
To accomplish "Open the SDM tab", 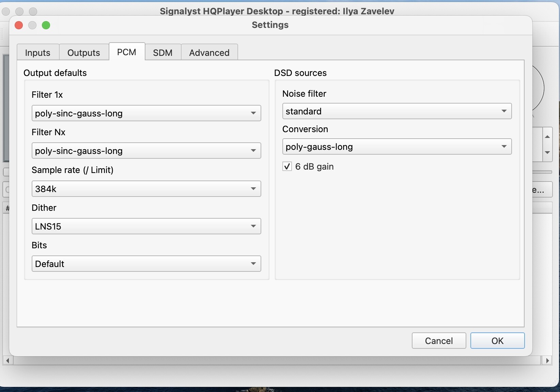I will (163, 52).
